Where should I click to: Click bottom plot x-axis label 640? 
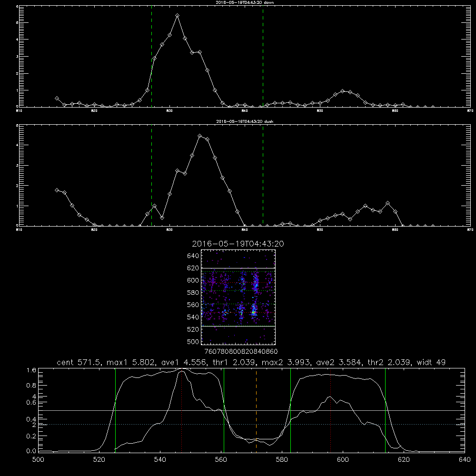(465, 460)
